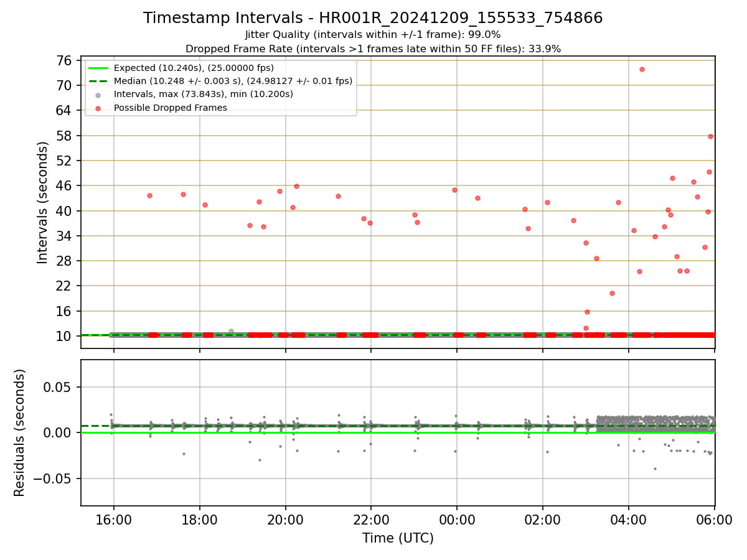The height and width of the screenshot is (560, 747).
Task: Click the y-axis tick label "16"
Action: [64, 311]
